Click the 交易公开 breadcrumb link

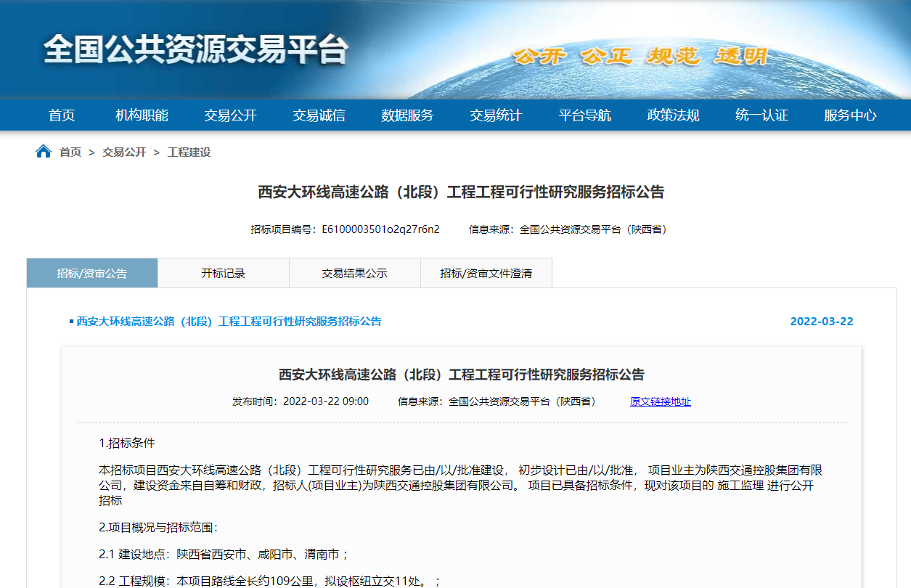pos(124,152)
